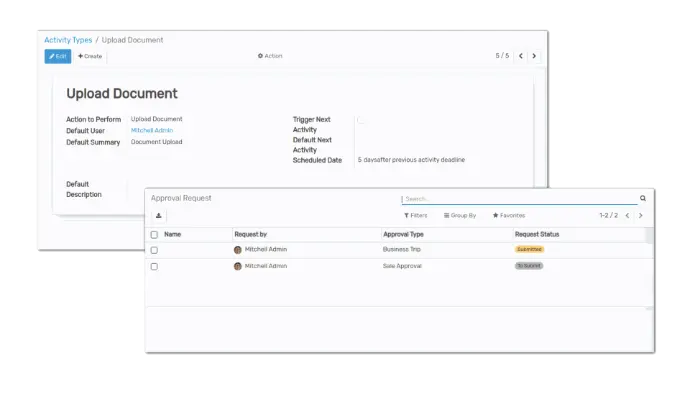Click the Edit button in Upload Document form
Screen dimensions: 690x394
58,56
